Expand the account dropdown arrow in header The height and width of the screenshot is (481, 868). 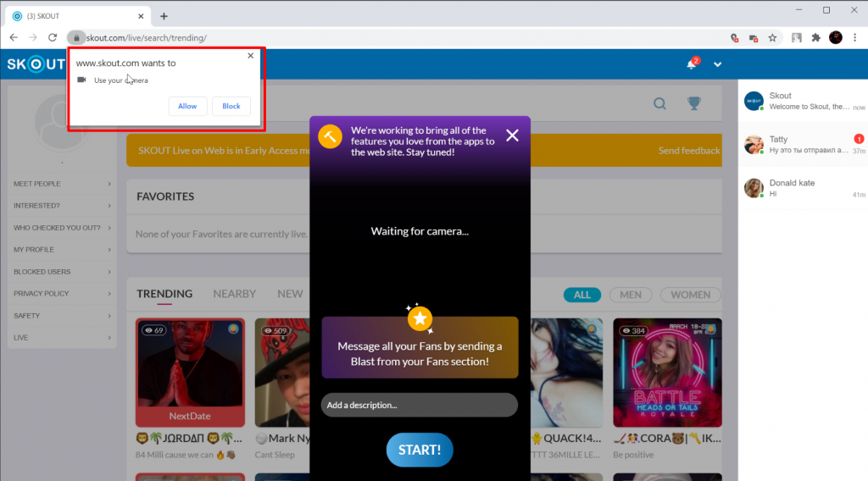point(717,64)
